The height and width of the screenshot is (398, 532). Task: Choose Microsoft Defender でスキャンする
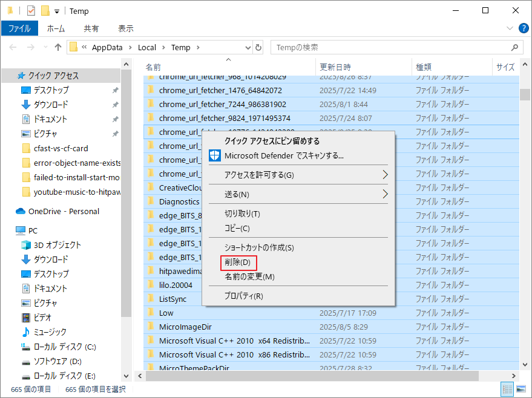[x=298, y=155]
